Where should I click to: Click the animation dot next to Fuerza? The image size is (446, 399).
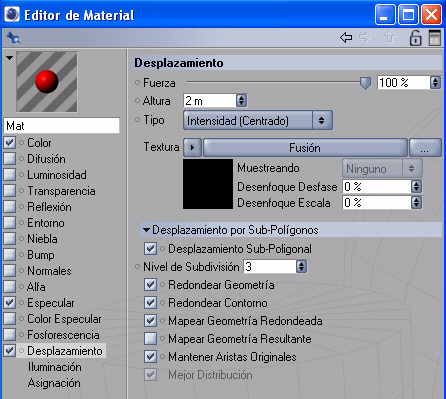coord(137,83)
